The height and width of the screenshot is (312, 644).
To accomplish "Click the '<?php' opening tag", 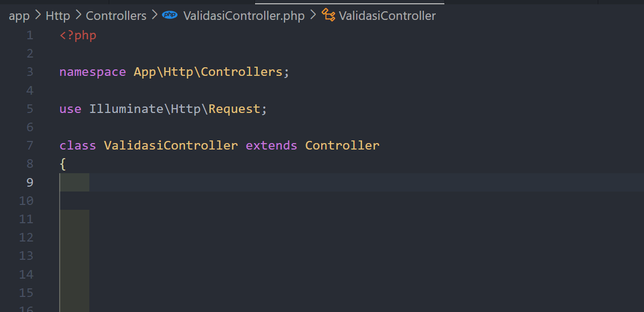I will pyautogui.click(x=77, y=35).
